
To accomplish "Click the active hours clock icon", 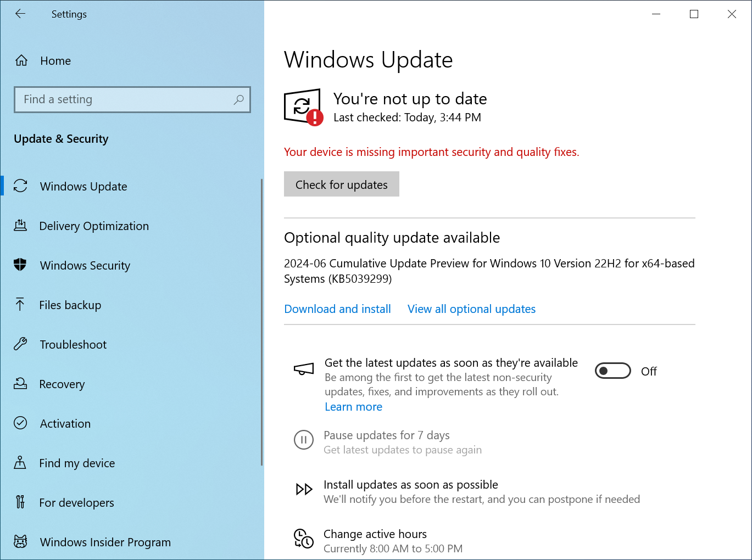I will point(304,538).
